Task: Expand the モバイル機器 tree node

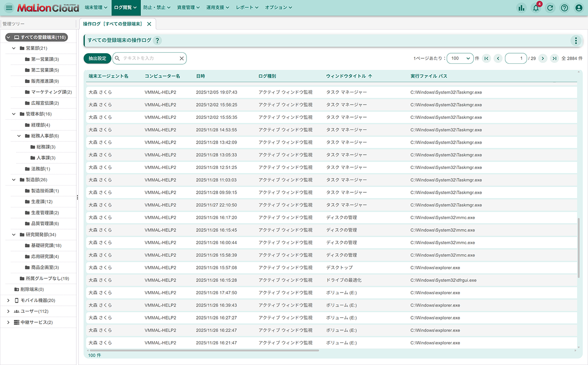Action: click(8, 300)
